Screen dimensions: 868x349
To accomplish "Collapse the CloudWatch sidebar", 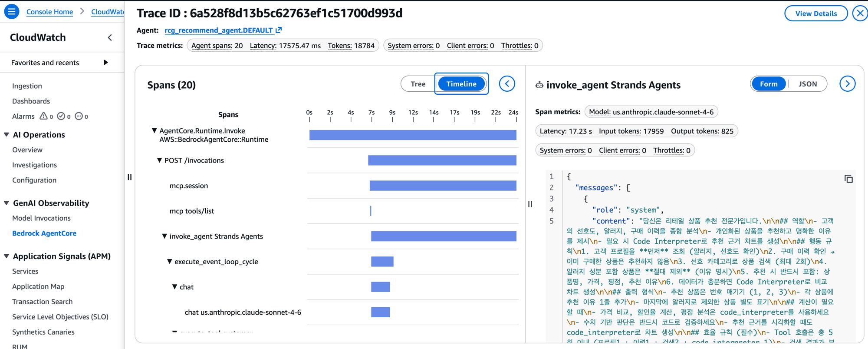I will point(110,38).
